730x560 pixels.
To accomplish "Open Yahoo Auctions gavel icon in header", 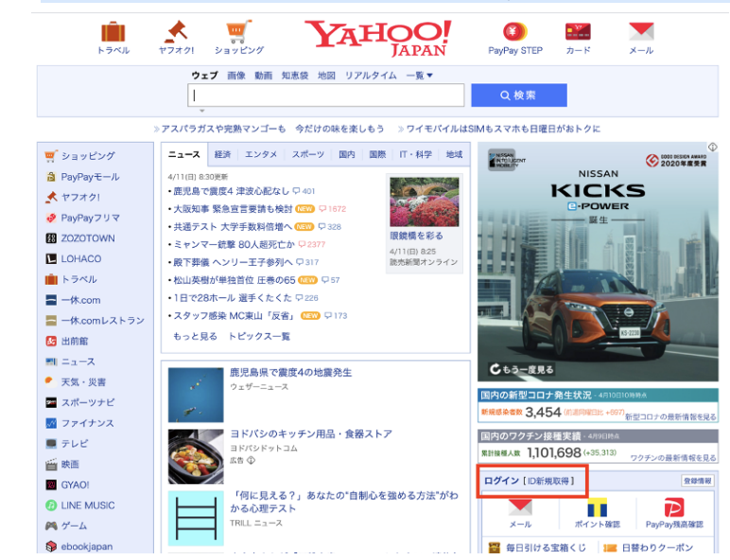I will (176, 33).
